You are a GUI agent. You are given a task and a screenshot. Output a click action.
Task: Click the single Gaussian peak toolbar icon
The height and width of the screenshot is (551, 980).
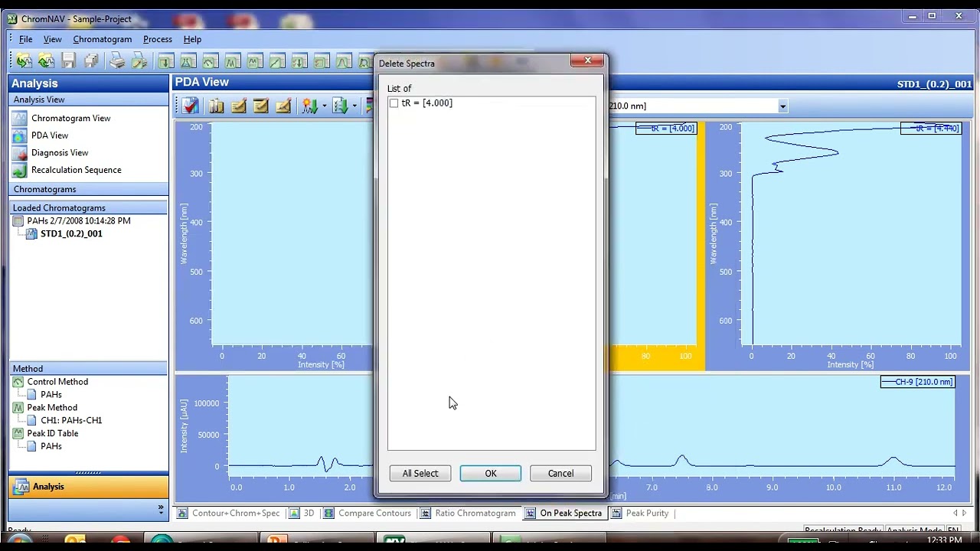click(x=344, y=61)
